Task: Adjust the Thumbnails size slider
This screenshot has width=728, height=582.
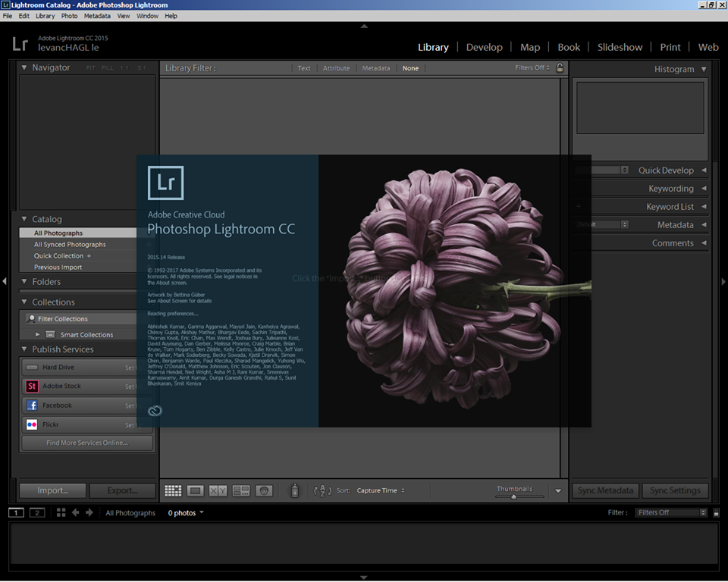Action: (x=514, y=496)
